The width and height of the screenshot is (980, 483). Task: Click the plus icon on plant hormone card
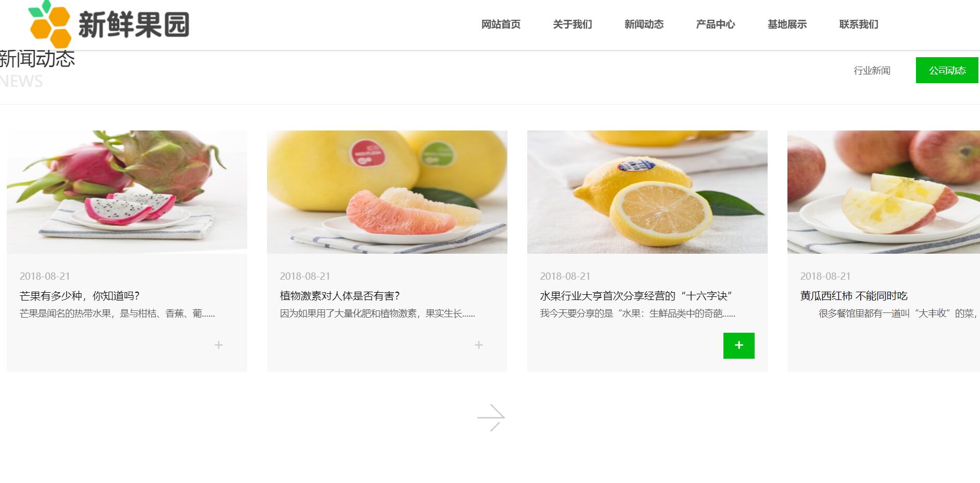(x=479, y=345)
